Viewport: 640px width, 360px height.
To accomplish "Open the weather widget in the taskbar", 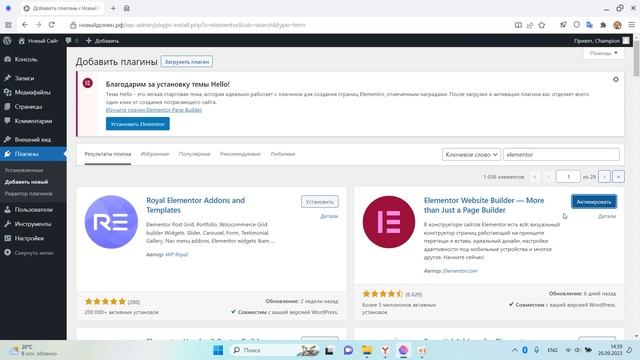I will [x=33, y=350].
